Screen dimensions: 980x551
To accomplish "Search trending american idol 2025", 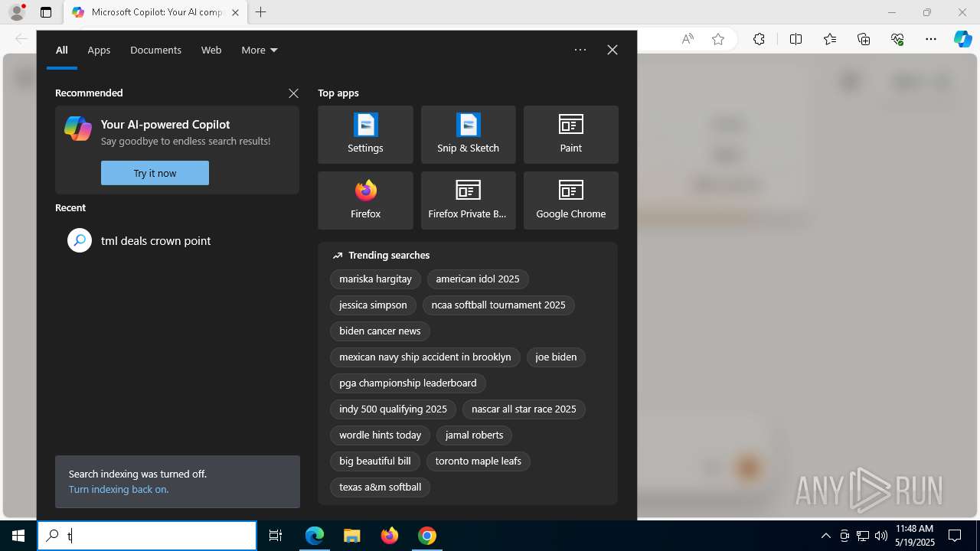I will (x=478, y=279).
